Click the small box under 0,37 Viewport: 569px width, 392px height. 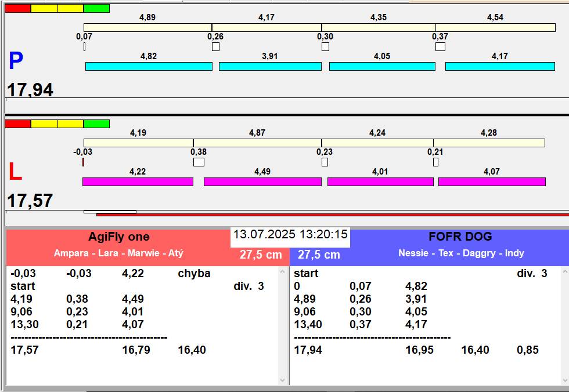pos(440,47)
